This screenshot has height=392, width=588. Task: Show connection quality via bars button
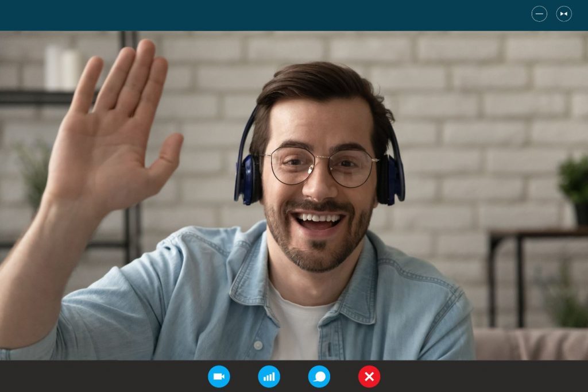[x=269, y=376]
